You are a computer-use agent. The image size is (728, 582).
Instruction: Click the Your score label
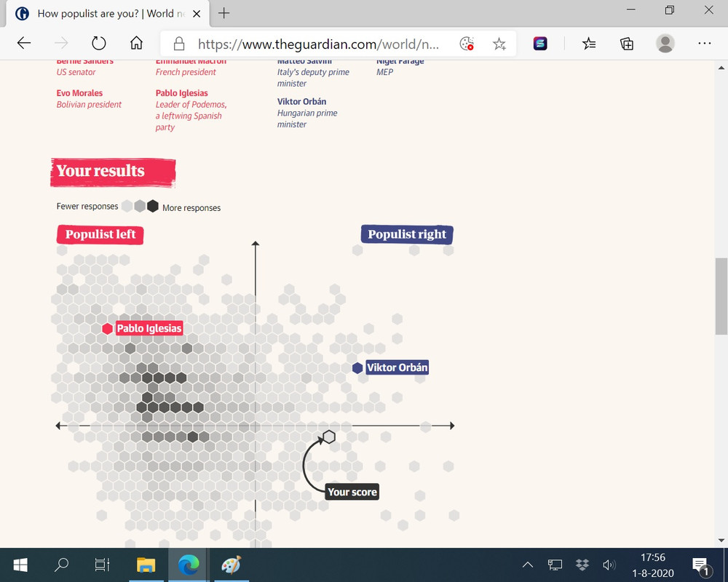pos(352,492)
